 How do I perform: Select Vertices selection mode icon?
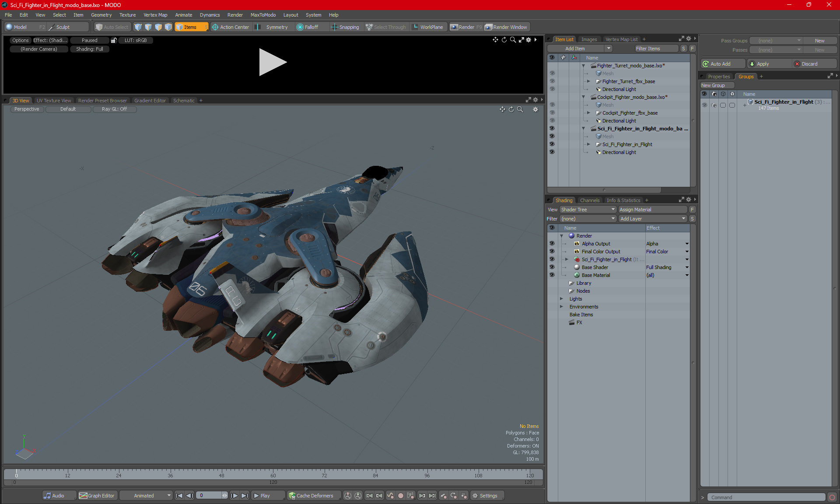[138, 27]
